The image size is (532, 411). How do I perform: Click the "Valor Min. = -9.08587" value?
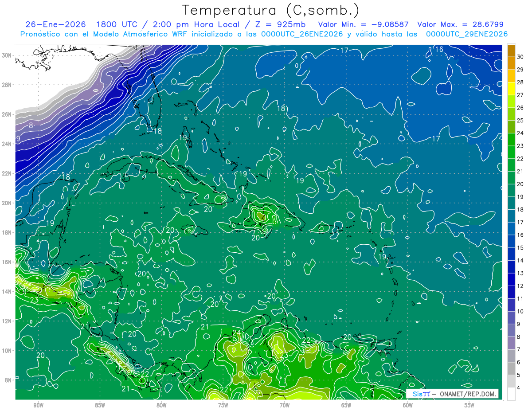[364, 24]
